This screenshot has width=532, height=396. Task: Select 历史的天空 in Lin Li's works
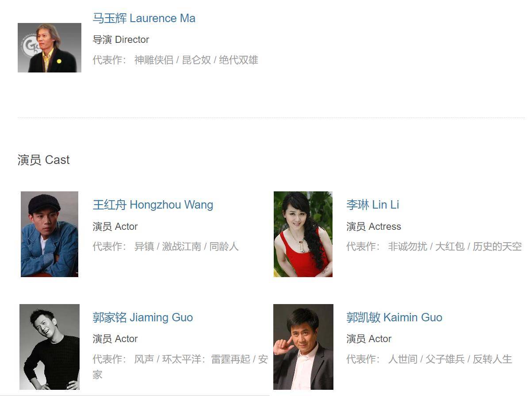[498, 247]
